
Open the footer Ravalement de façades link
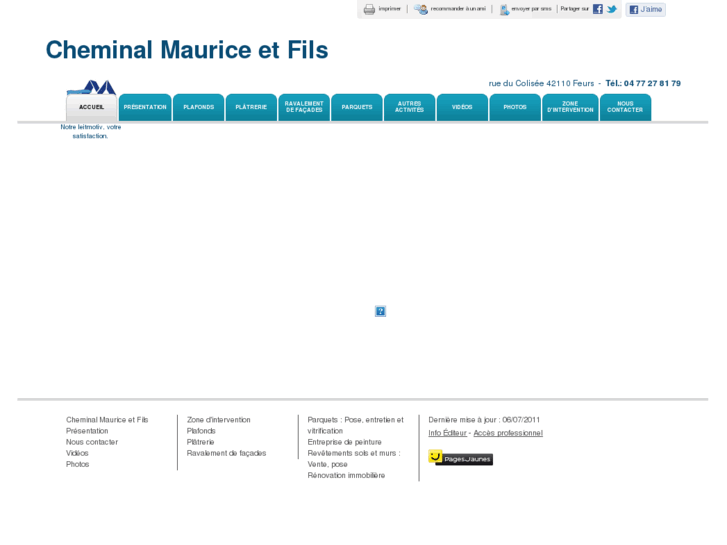click(226, 453)
